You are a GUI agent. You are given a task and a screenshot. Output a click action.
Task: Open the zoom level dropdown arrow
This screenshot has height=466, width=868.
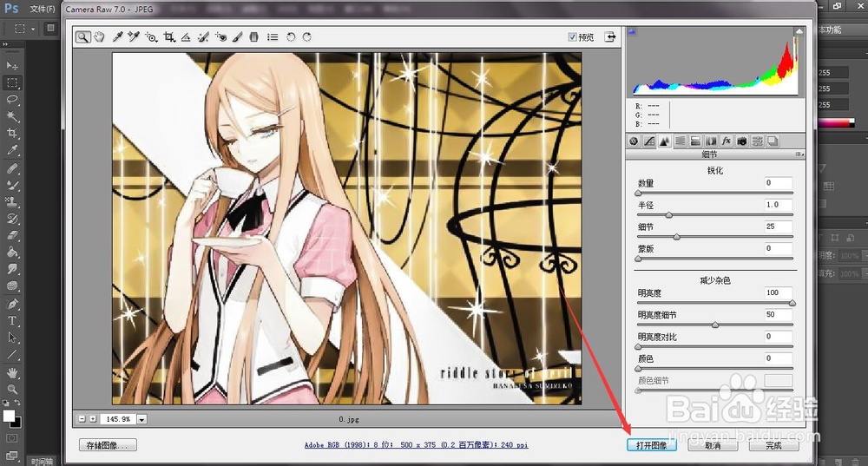(141, 419)
